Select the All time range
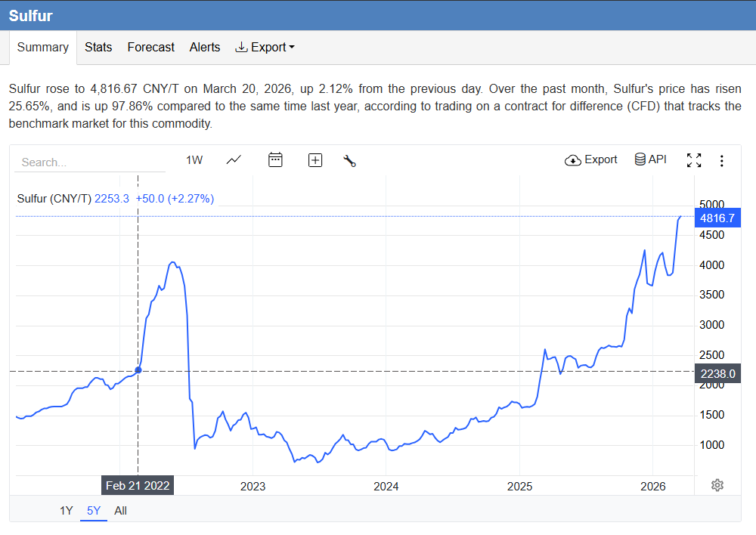This screenshot has width=756, height=535. (x=120, y=511)
